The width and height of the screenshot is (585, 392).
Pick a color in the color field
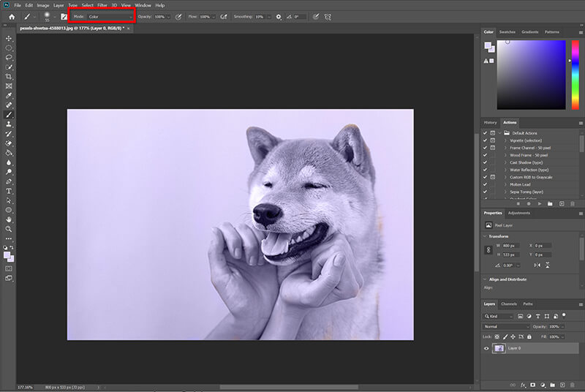(531, 75)
